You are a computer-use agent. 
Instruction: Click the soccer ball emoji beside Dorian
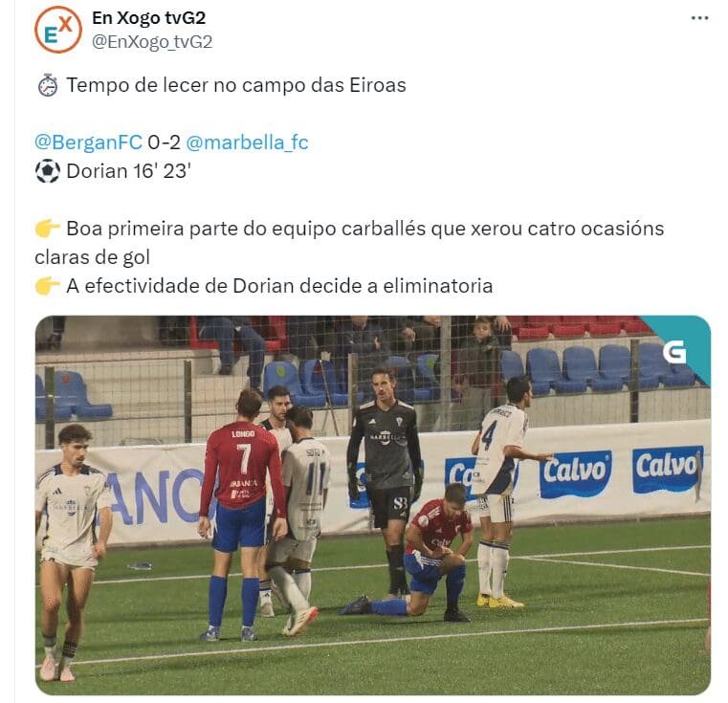(48, 171)
